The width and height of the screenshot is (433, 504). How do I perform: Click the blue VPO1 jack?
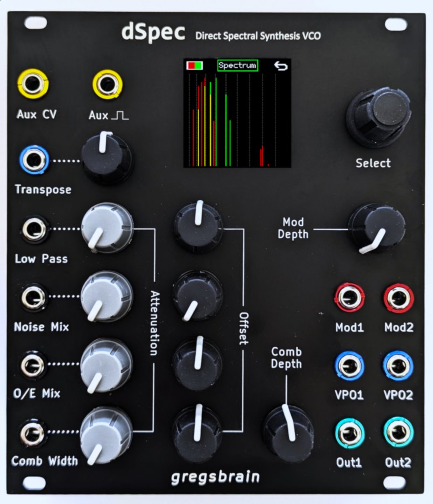(x=349, y=365)
